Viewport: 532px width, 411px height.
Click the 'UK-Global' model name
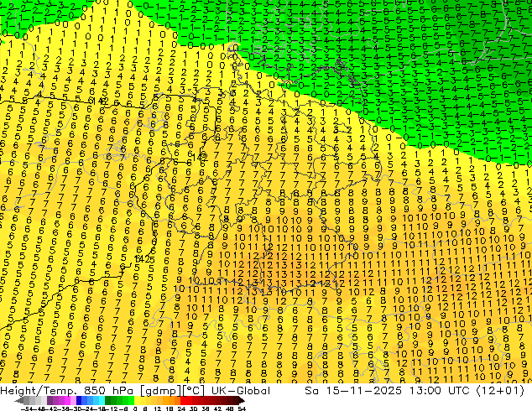[x=241, y=391]
